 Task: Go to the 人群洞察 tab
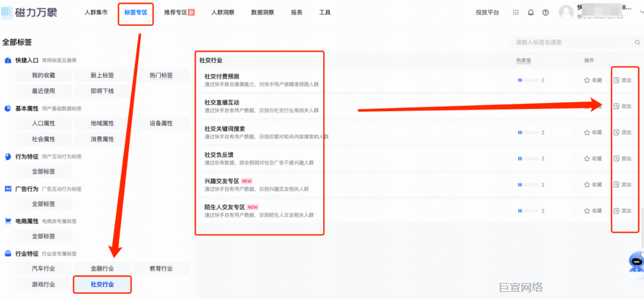coord(223,13)
